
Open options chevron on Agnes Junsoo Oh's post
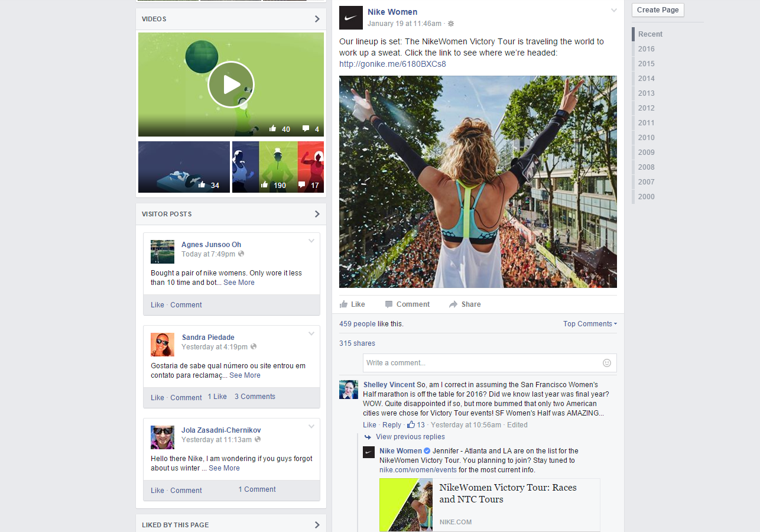(311, 241)
